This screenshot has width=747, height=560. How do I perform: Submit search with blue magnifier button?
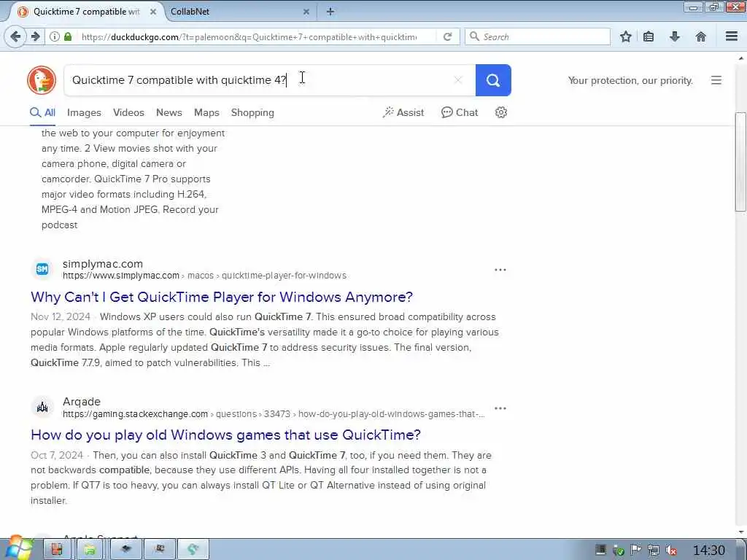[x=493, y=80]
